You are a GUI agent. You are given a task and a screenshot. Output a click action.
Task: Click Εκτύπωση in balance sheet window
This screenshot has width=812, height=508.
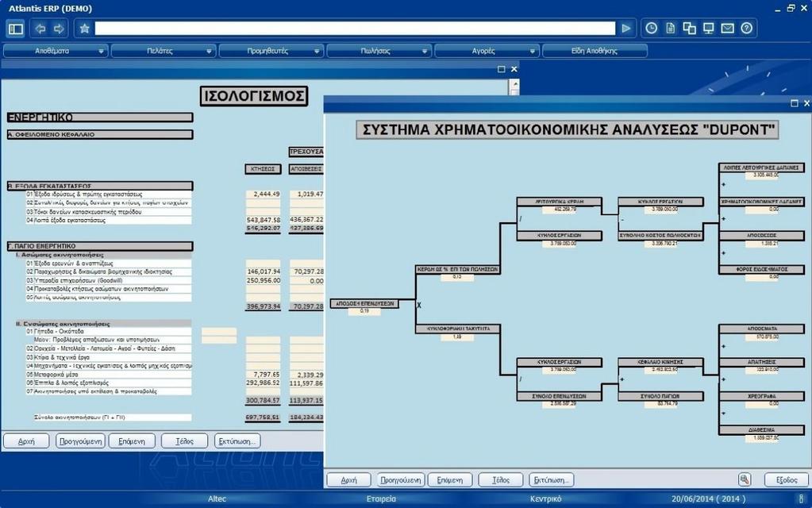click(x=237, y=441)
